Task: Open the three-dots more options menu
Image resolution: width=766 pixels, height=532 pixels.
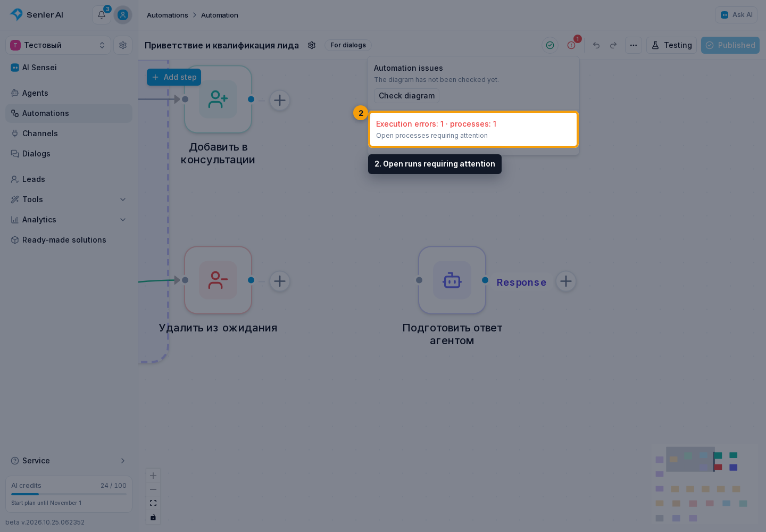Action: 634,45
